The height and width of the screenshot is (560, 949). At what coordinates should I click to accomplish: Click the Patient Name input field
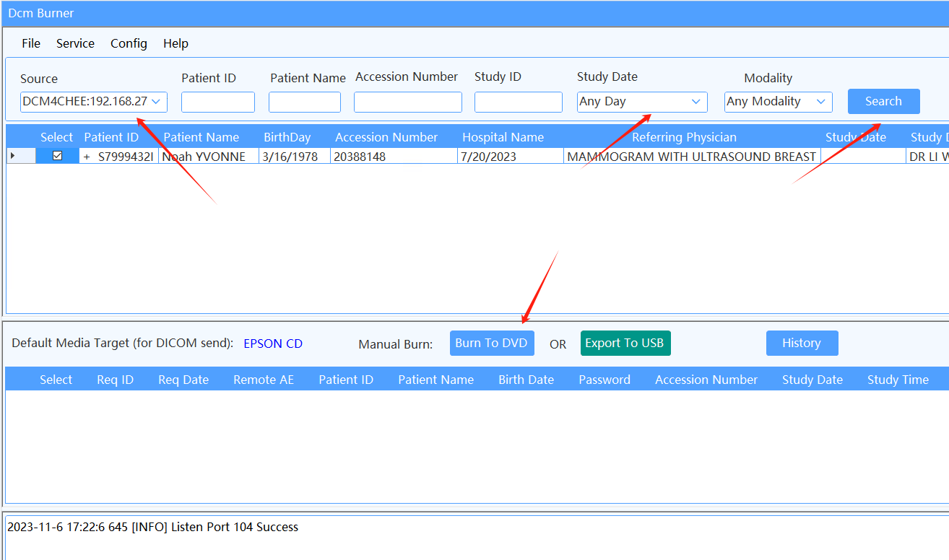304,102
